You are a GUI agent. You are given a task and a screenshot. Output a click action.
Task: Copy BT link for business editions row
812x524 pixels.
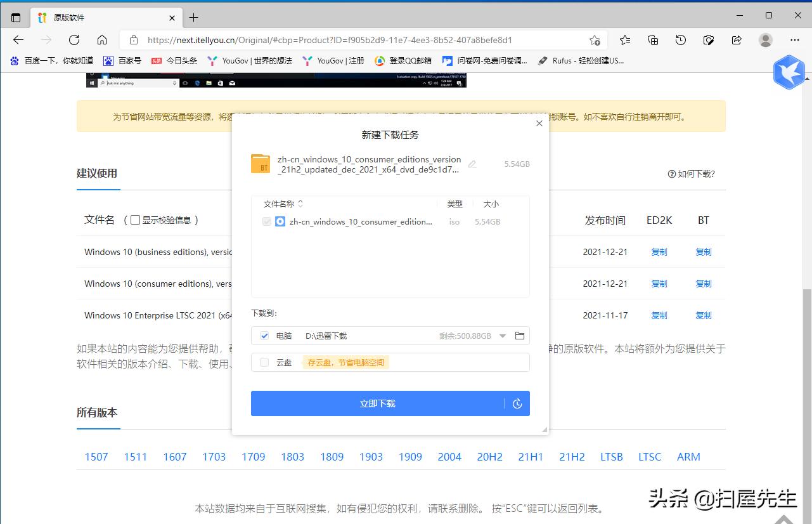pos(704,252)
